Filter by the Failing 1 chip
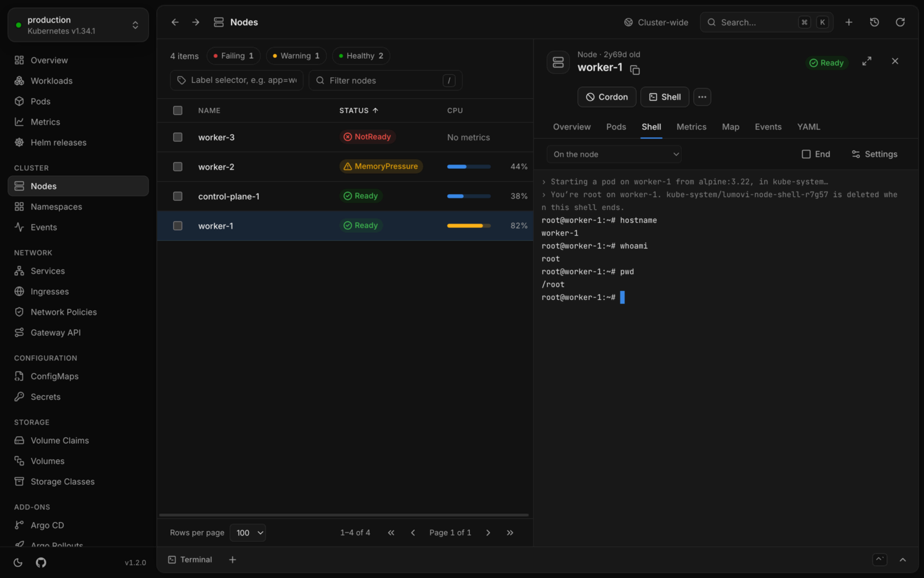 pyautogui.click(x=234, y=56)
